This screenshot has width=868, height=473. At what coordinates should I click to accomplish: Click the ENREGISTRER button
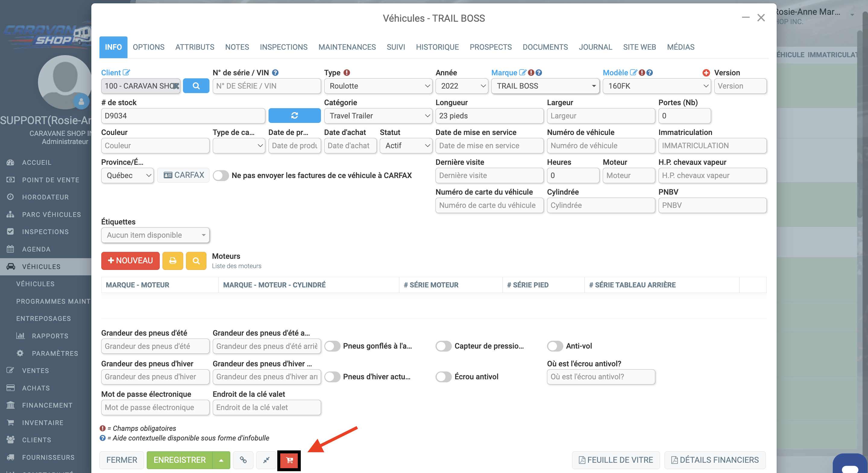click(180, 460)
